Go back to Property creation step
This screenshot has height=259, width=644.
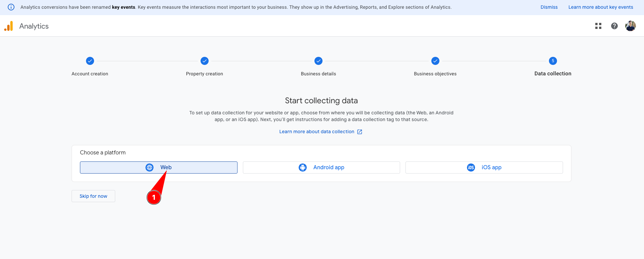pos(205,61)
